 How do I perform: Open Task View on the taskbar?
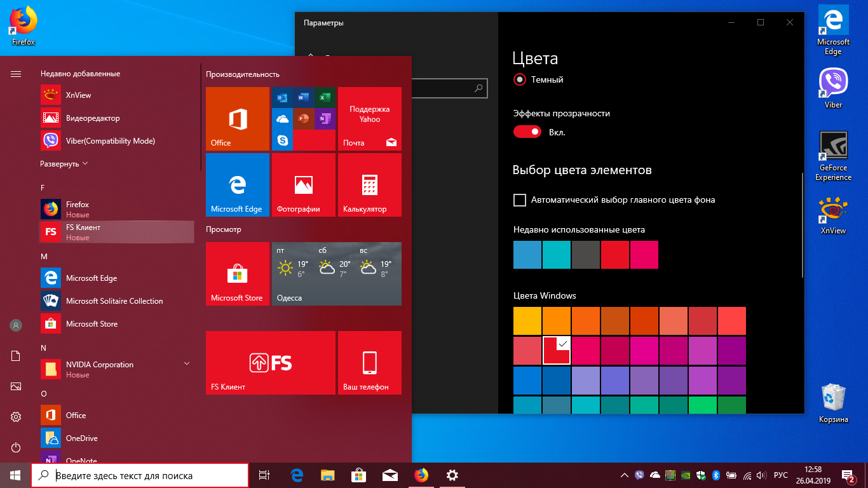tap(265, 475)
